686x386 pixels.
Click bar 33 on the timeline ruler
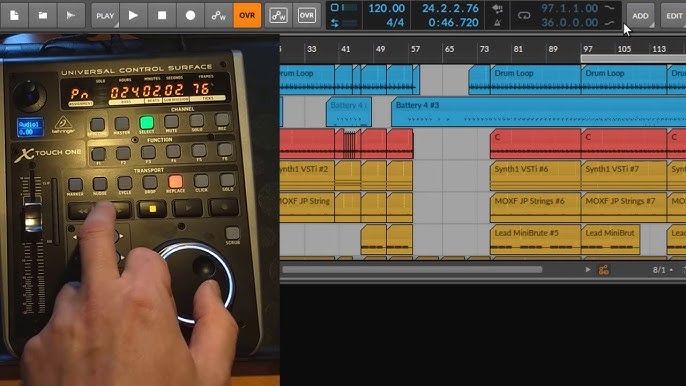point(312,49)
